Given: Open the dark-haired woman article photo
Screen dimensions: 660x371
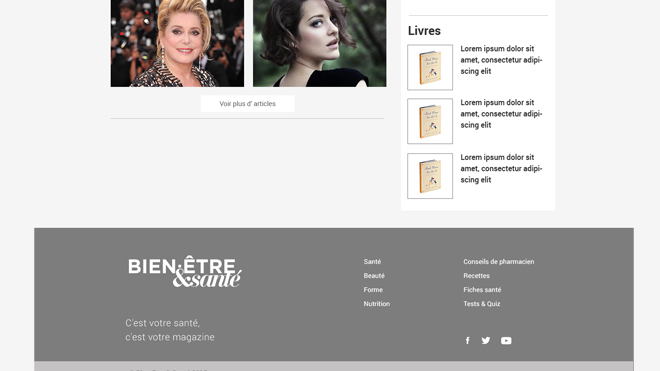Looking at the screenshot, I should click(x=319, y=43).
